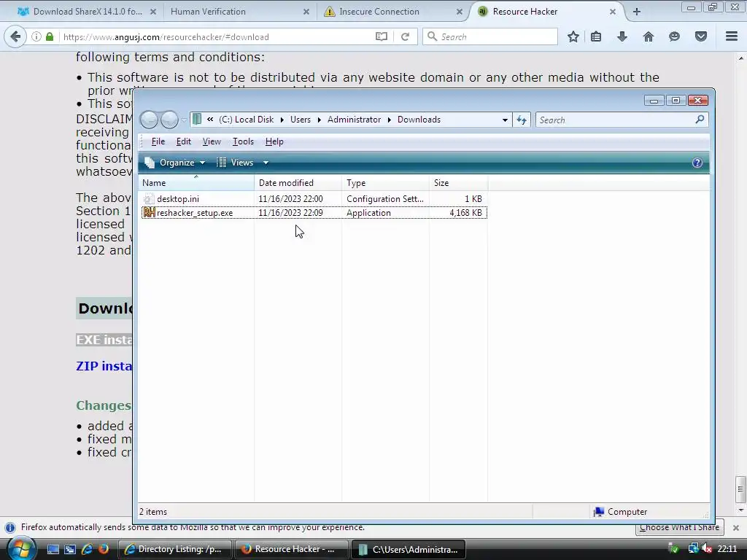Click the Views button
747x560 pixels.
236,163
